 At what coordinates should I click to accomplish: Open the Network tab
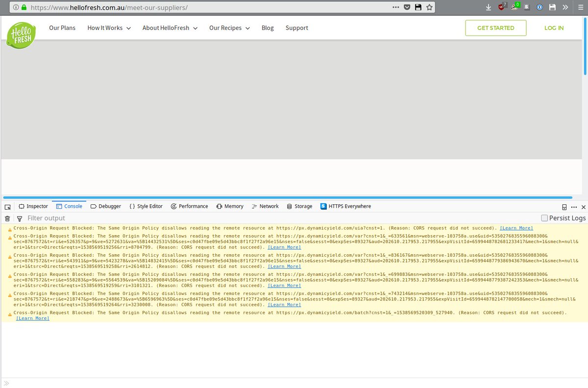click(x=265, y=206)
